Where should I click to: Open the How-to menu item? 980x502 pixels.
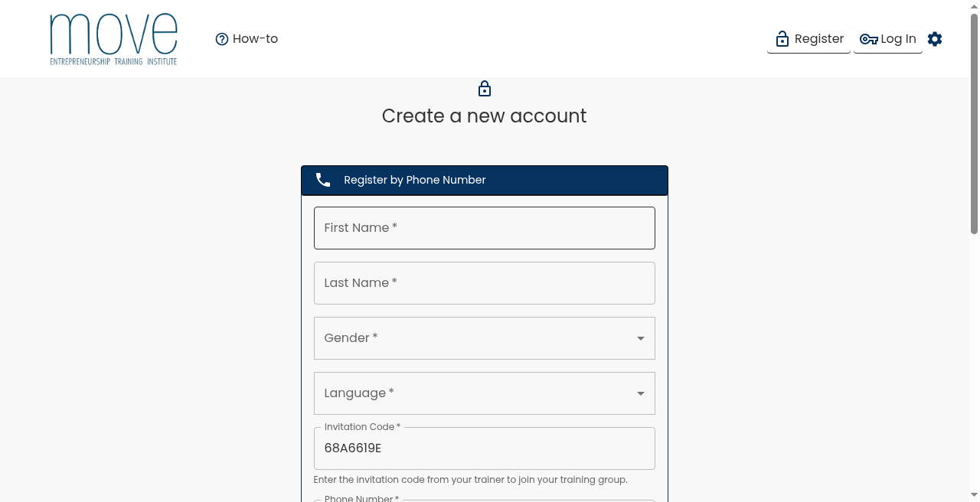click(247, 39)
